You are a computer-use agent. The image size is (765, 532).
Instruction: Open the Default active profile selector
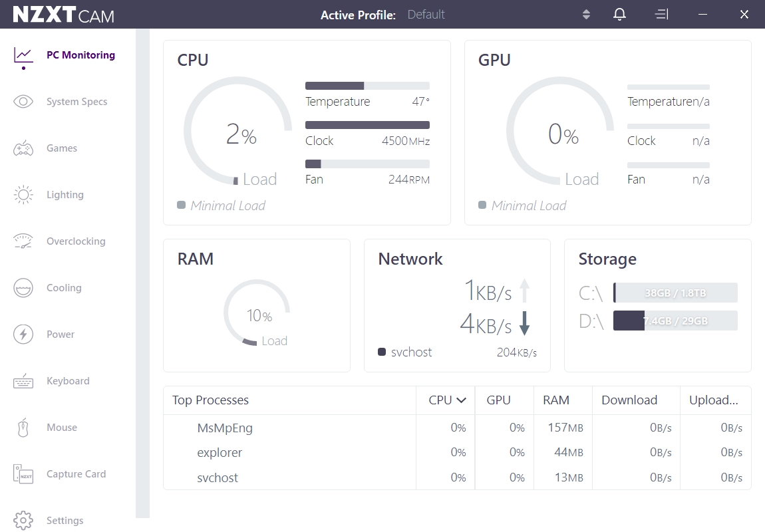[x=426, y=15]
